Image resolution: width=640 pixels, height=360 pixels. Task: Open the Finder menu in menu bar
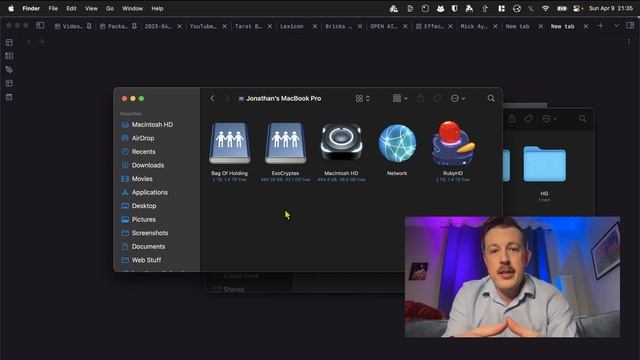tap(31, 8)
